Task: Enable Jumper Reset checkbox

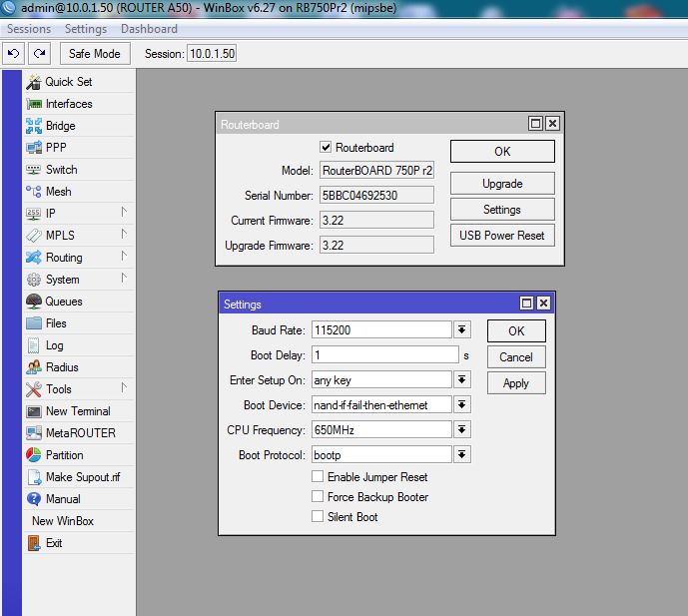Action: [x=318, y=476]
